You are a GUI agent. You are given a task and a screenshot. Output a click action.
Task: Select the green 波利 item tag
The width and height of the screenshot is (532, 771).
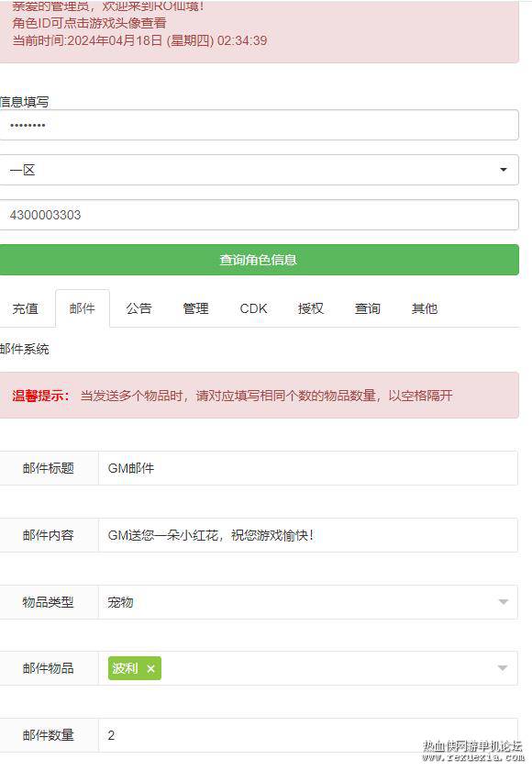125,669
